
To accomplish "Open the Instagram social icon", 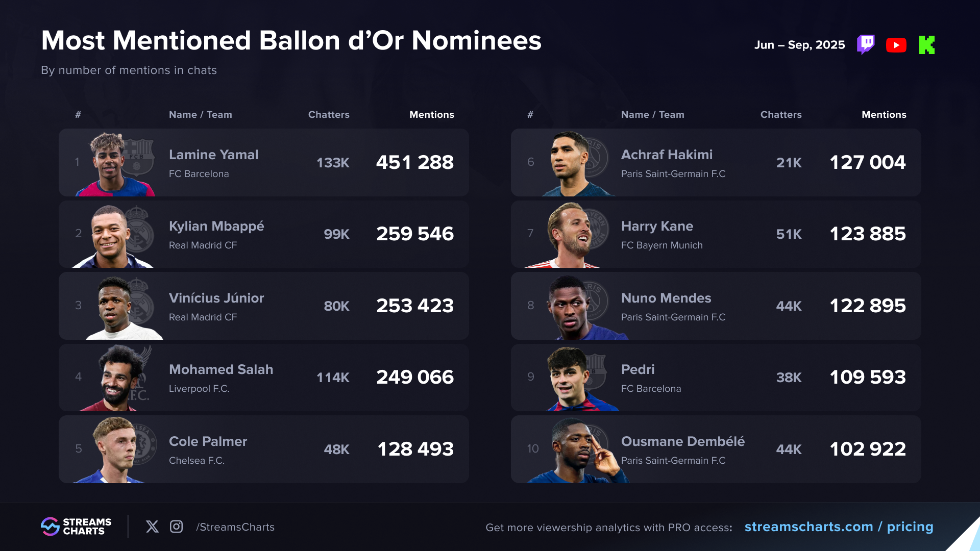I will [176, 527].
